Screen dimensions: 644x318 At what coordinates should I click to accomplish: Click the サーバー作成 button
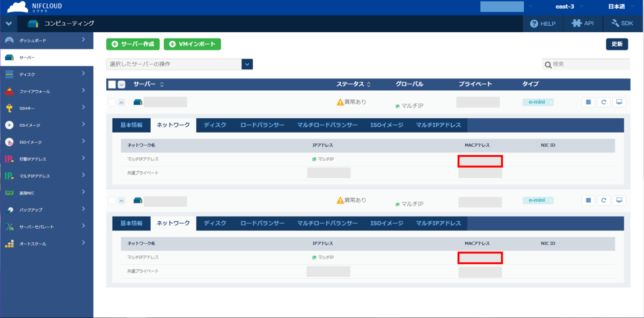pyautogui.click(x=133, y=44)
